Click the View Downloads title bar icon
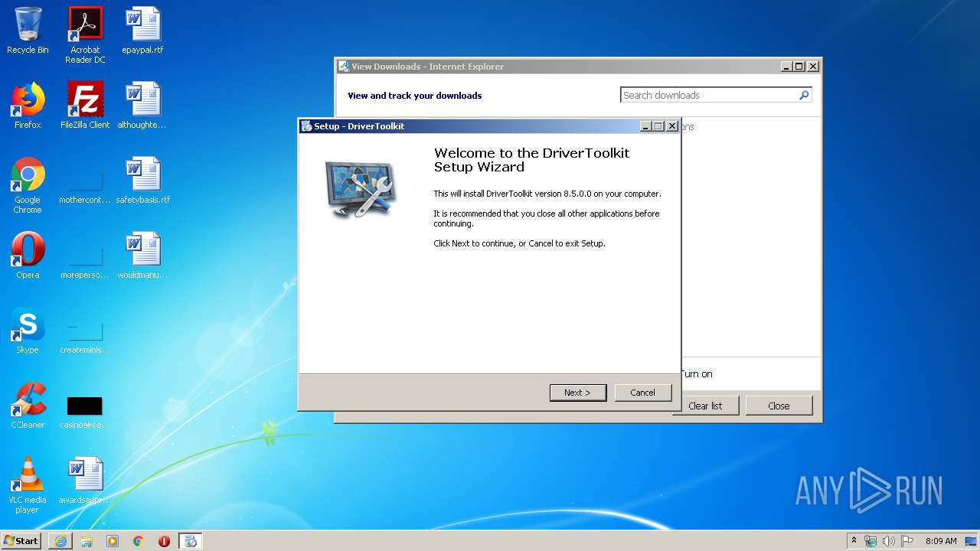The image size is (980, 551). click(x=344, y=67)
